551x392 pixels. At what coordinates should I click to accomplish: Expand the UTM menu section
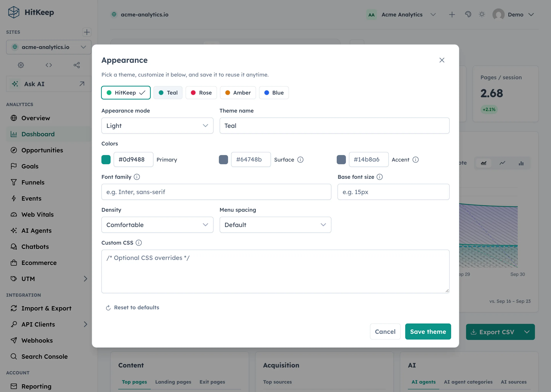[85, 278]
